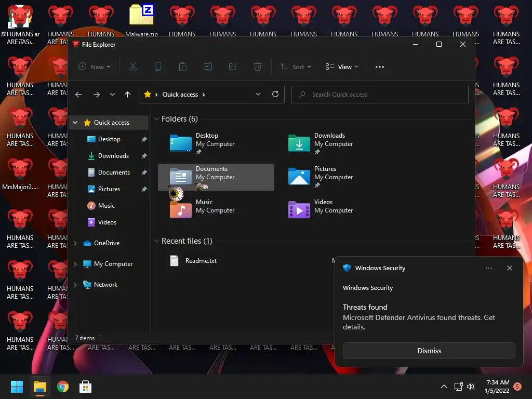Select the Malware.zip desktop icon
The height and width of the screenshot is (399, 532).
click(141, 20)
